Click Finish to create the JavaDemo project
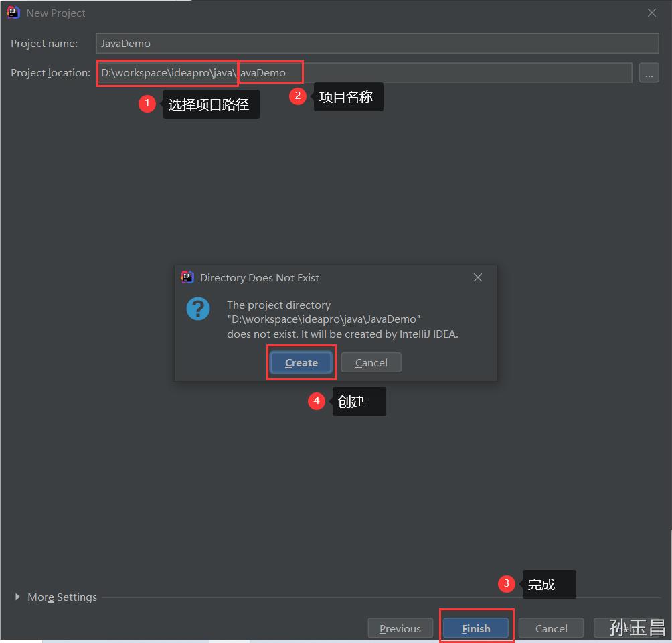672x643 pixels. [476, 628]
